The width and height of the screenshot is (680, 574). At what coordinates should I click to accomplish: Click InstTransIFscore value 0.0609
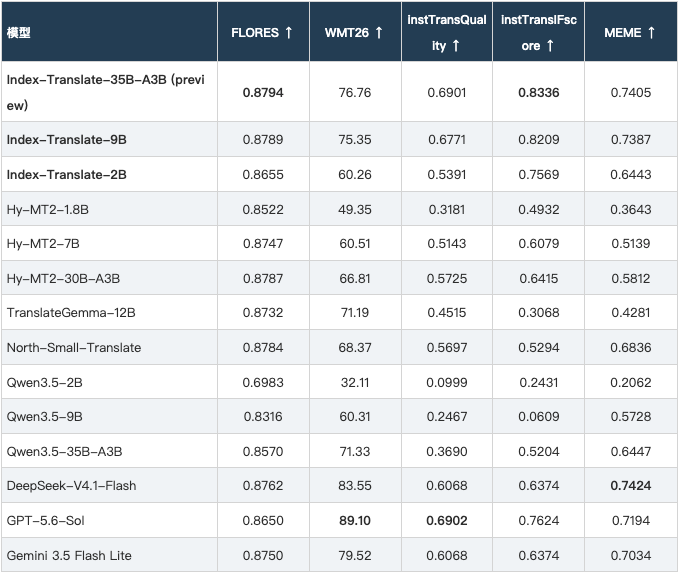[539, 417]
